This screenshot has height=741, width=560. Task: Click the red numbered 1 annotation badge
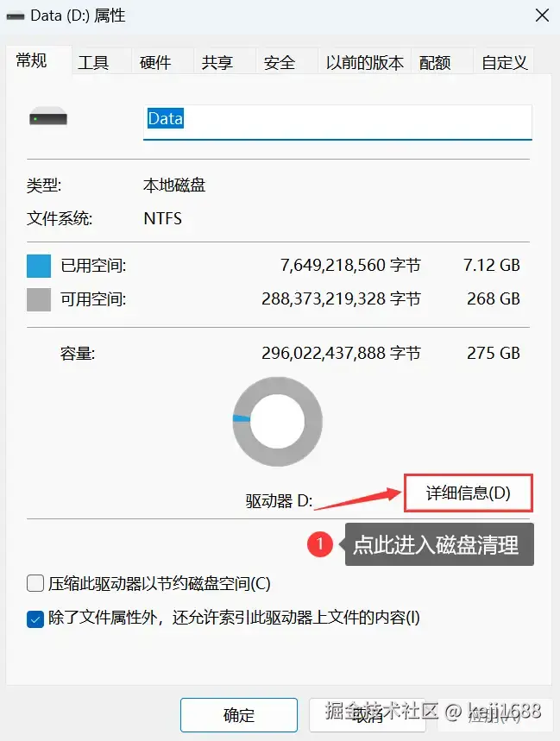click(x=320, y=544)
